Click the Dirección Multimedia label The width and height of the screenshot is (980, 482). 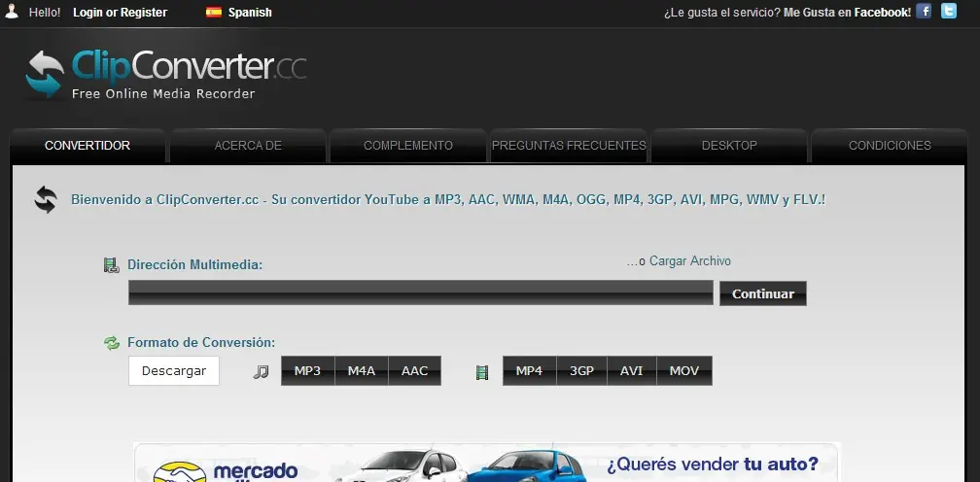pos(195,265)
